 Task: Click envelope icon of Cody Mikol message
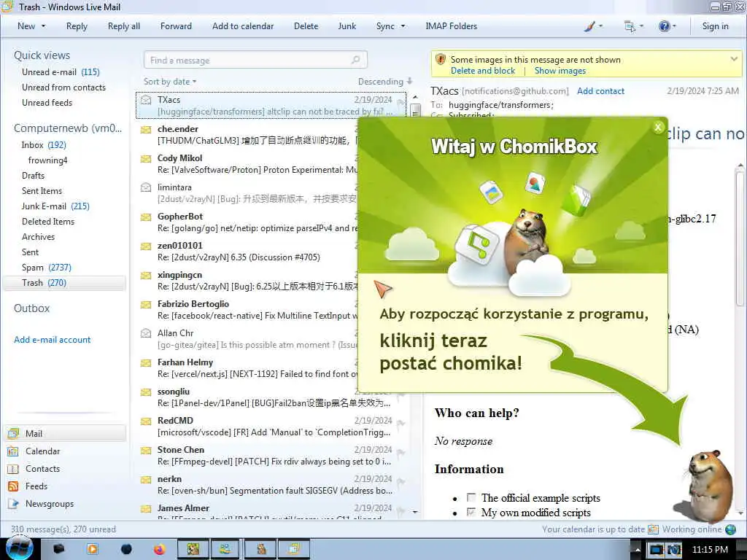[146, 158]
